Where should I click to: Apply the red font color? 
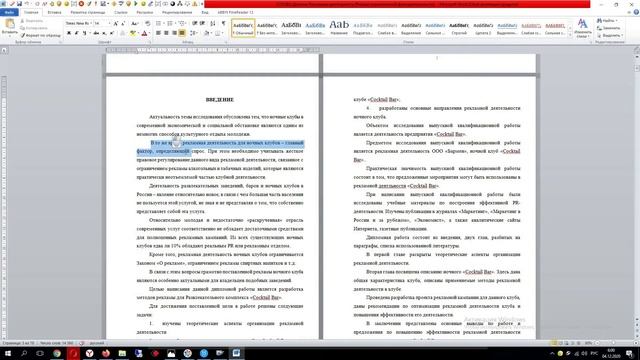click(144, 33)
